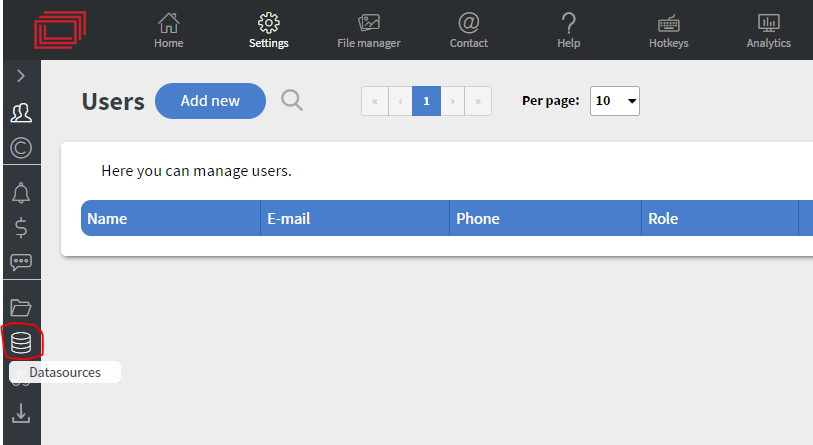
Task: Click the red application logo
Action: pos(60,31)
